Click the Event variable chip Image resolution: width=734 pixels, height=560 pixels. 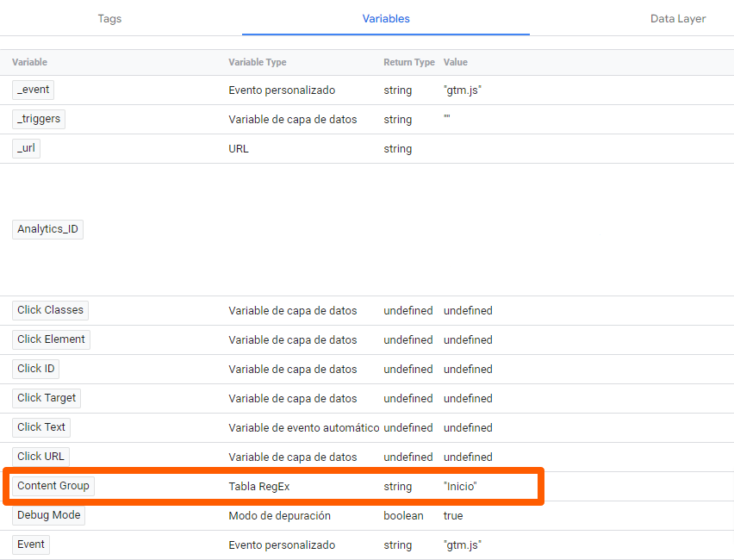click(x=31, y=544)
